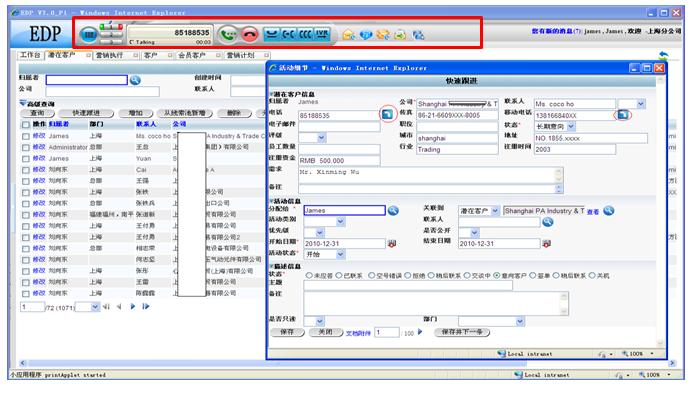Click scrollbar of 备注 text area

coord(564,303)
